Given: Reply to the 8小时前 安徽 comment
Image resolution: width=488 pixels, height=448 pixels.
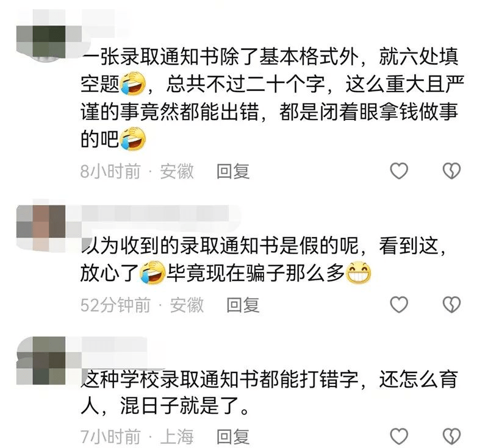Looking at the screenshot, I should tap(233, 171).
